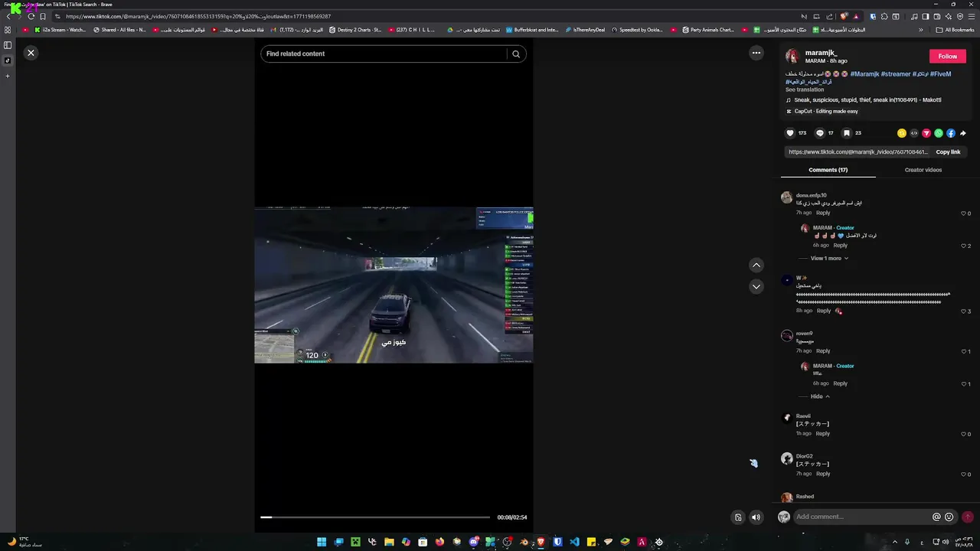
Task: Like MARAM creator's first reply
Action: point(964,246)
